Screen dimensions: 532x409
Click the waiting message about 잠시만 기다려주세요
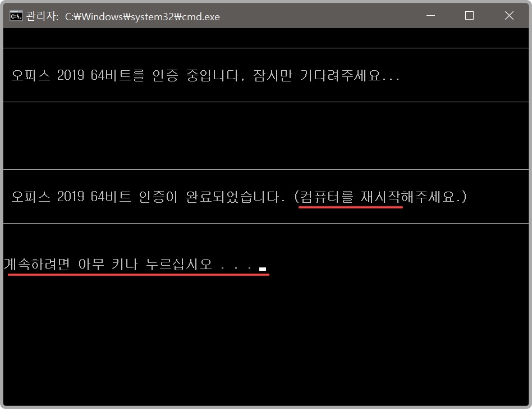coord(325,75)
